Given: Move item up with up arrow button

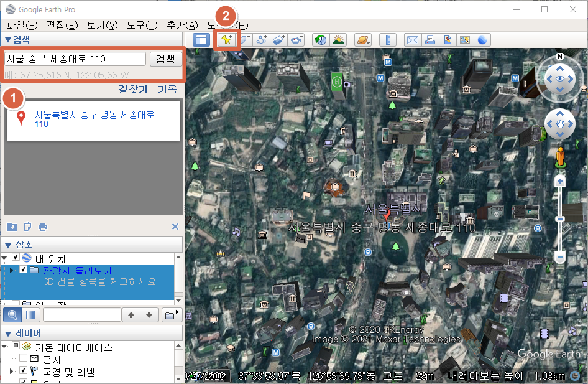Looking at the screenshot, I should point(131,314).
